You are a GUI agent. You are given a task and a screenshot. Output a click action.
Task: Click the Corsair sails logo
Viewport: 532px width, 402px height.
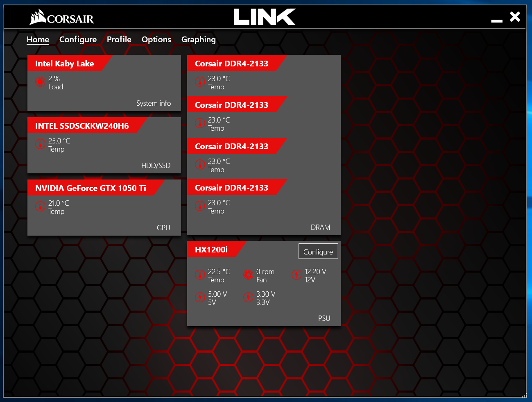[x=37, y=17]
